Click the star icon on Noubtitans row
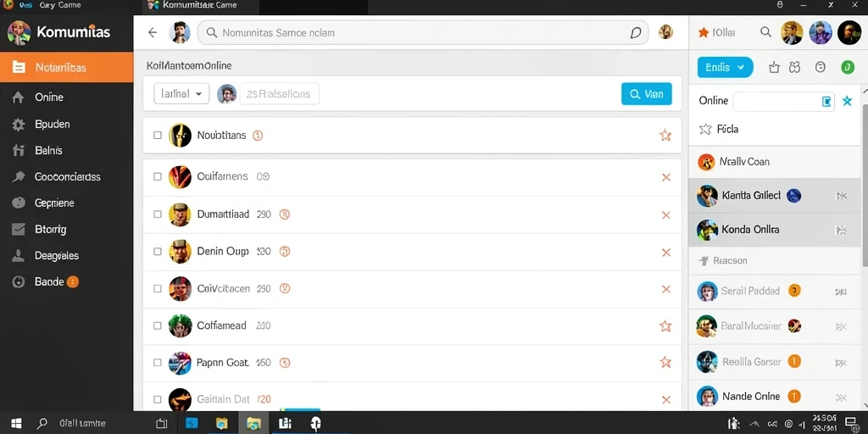The width and height of the screenshot is (868, 434). [665, 135]
